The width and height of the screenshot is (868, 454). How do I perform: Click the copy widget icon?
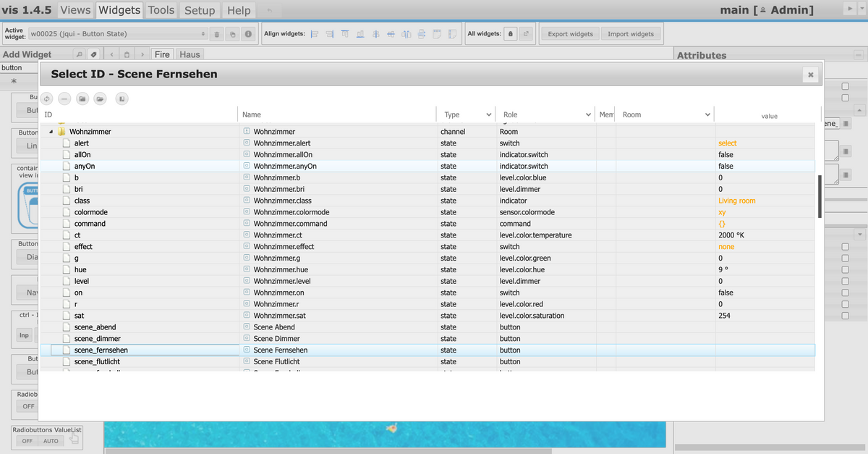[x=232, y=34]
